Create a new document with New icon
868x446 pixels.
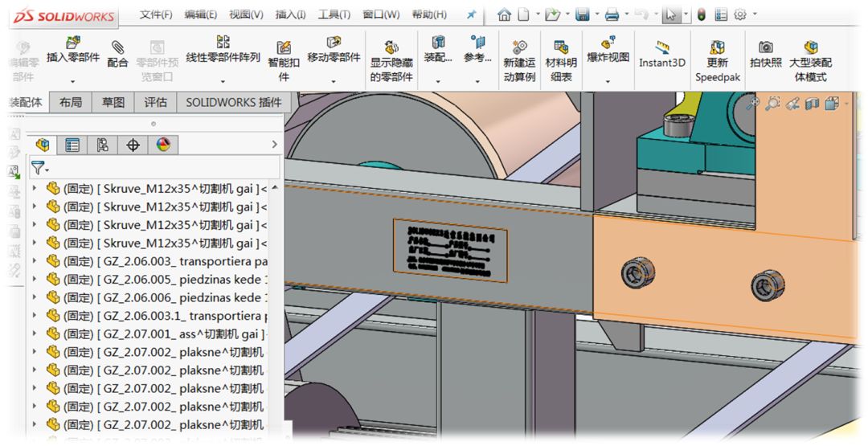[523, 15]
